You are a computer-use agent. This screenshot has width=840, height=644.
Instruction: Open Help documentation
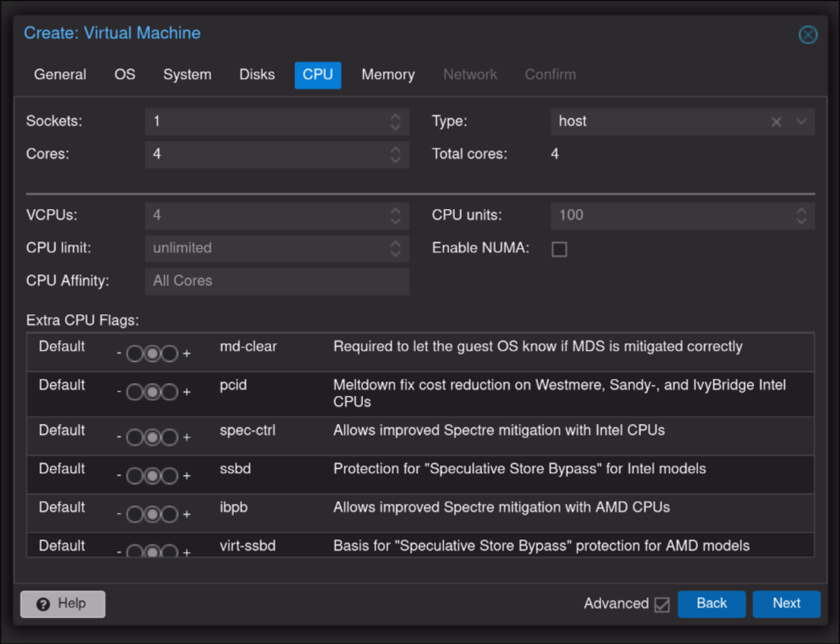click(x=63, y=603)
